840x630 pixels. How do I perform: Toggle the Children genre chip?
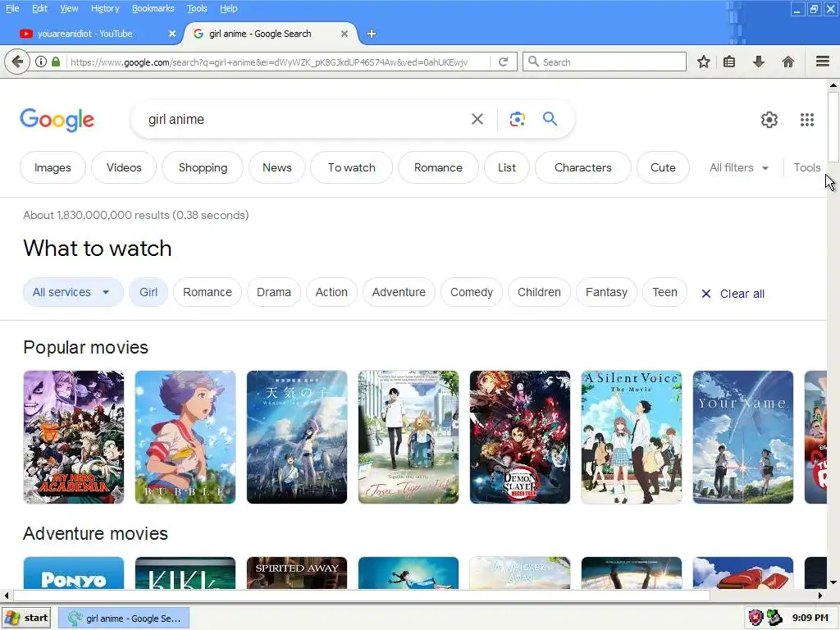[x=539, y=292]
